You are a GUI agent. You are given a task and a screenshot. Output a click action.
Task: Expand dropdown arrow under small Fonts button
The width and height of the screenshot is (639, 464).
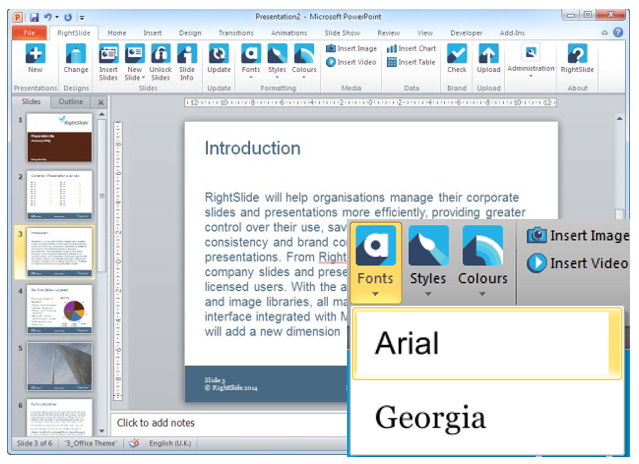(251, 77)
